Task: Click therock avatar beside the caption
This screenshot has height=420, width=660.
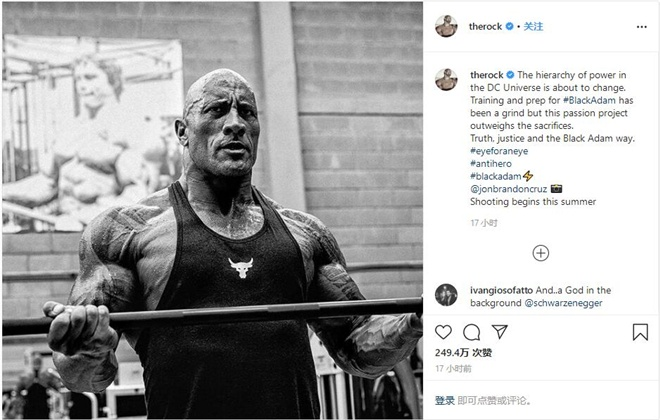Action: (x=446, y=79)
